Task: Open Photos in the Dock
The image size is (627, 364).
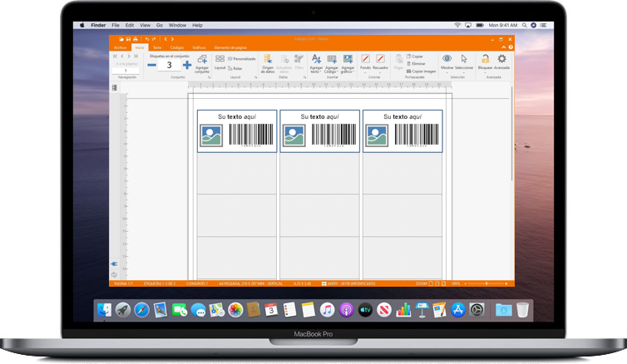Action: coord(235,310)
